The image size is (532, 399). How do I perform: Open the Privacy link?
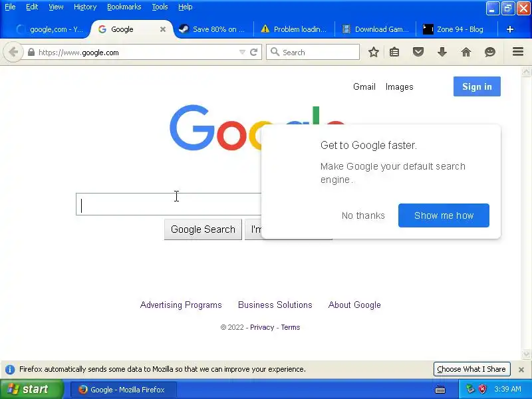pos(262,327)
